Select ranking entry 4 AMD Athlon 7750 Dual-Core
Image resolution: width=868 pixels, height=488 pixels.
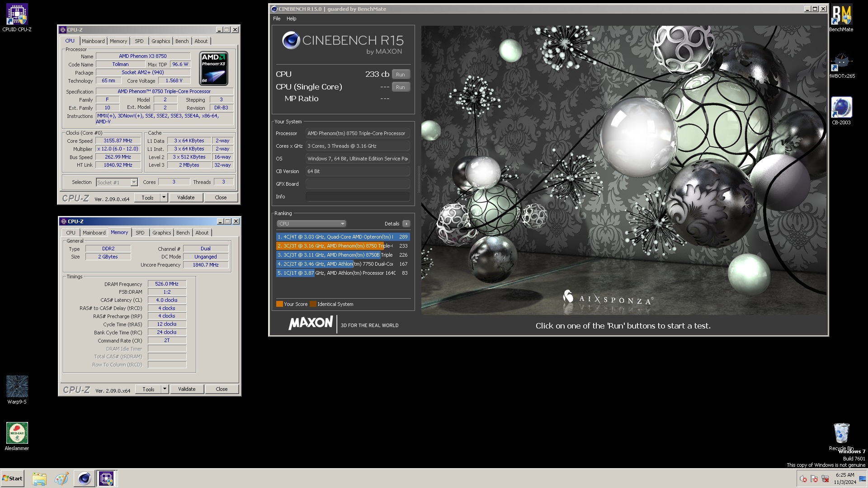tap(343, 264)
